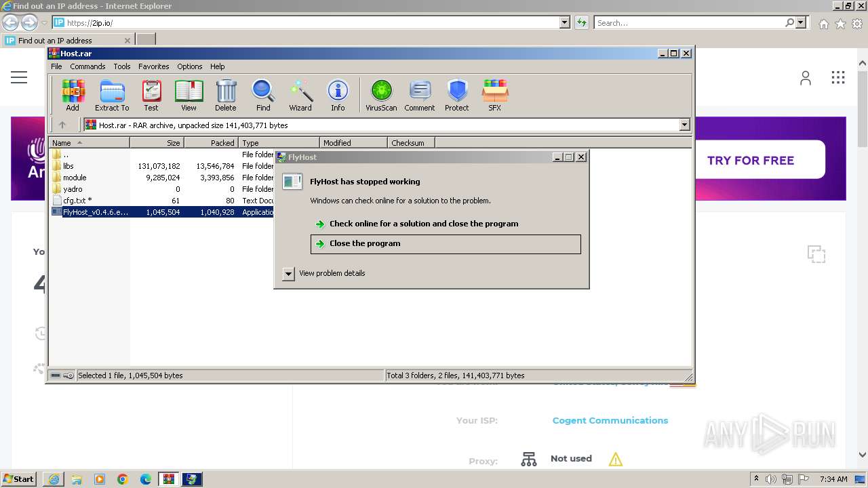
Task: Expand View problem details in FlyHost dialog
Action: pyautogui.click(x=288, y=273)
